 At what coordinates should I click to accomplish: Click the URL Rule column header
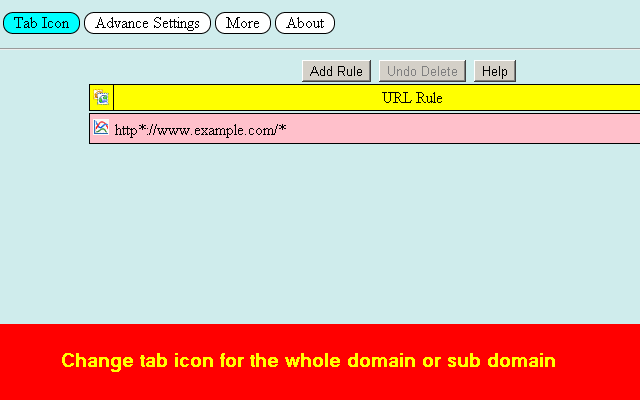tap(412, 98)
